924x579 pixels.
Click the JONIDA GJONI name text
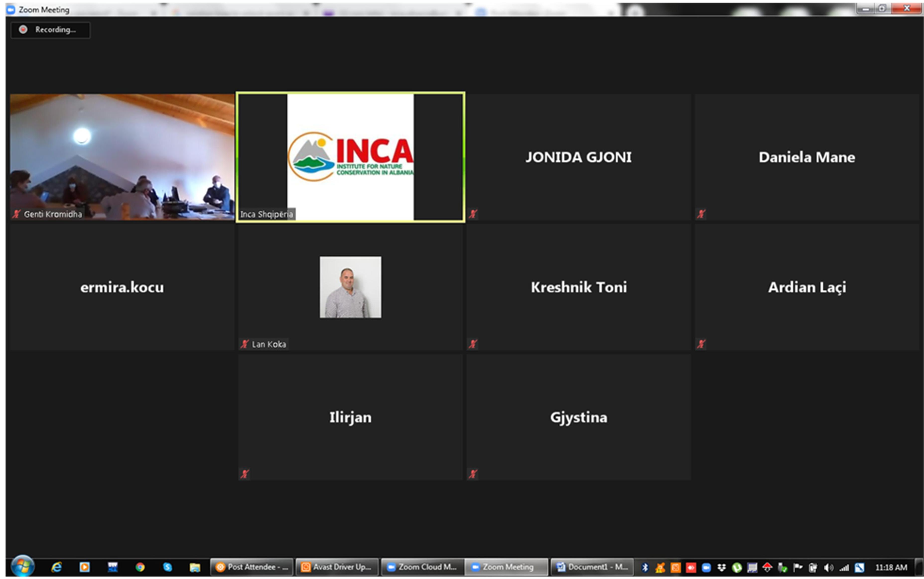click(578, 157)
